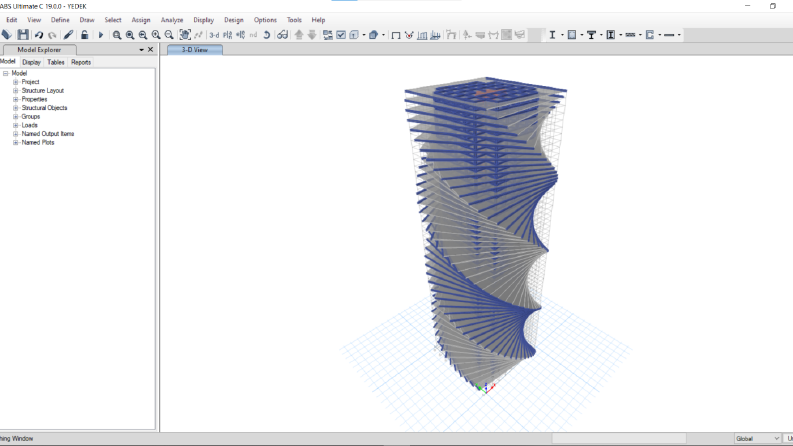Click the boxed I-section toolbar icon

[x=611, y=35]
